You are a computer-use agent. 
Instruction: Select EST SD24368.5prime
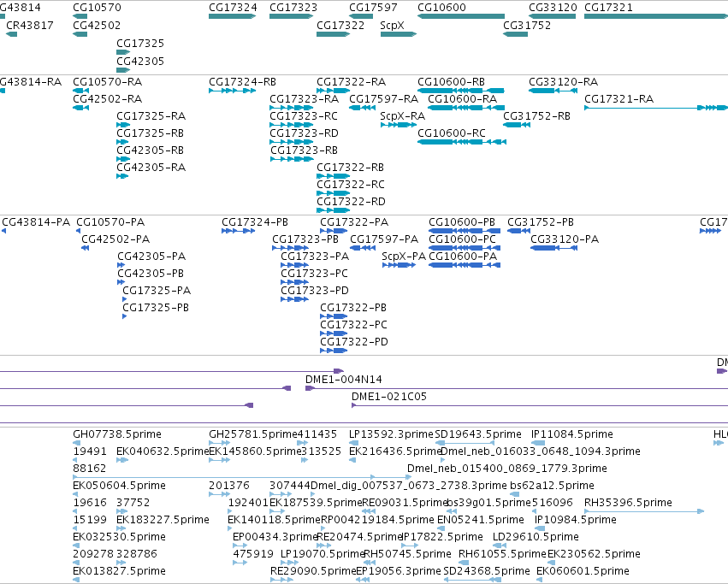[472, 580]
